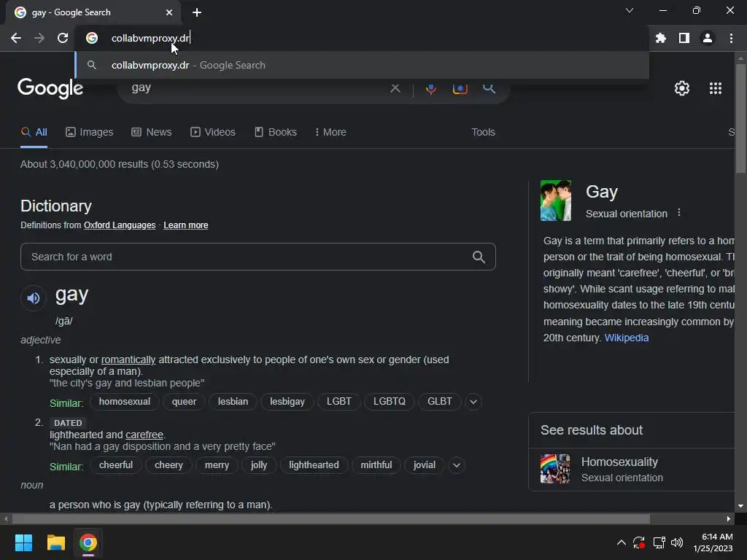Click the Google logo
This screenshot has height=560, width=747.
(x=50, y=88)
